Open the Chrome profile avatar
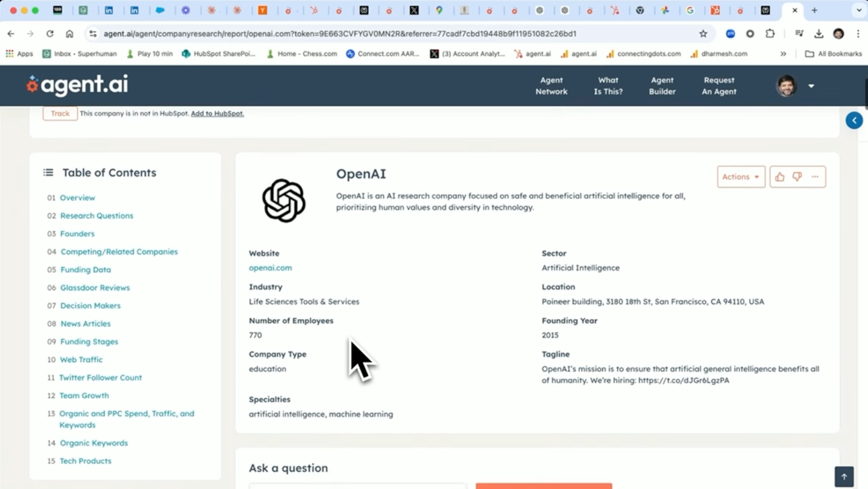 tap(838, 34)
